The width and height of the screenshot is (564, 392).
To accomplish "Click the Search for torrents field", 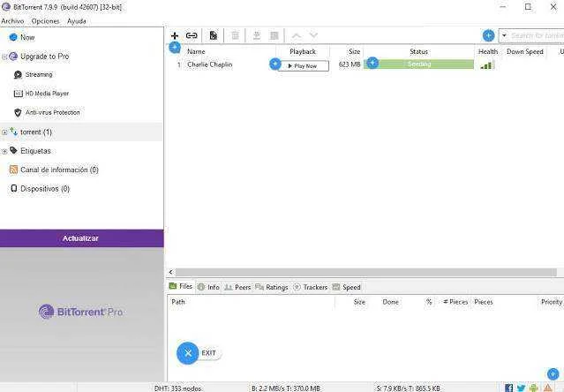I will (537, 35).
